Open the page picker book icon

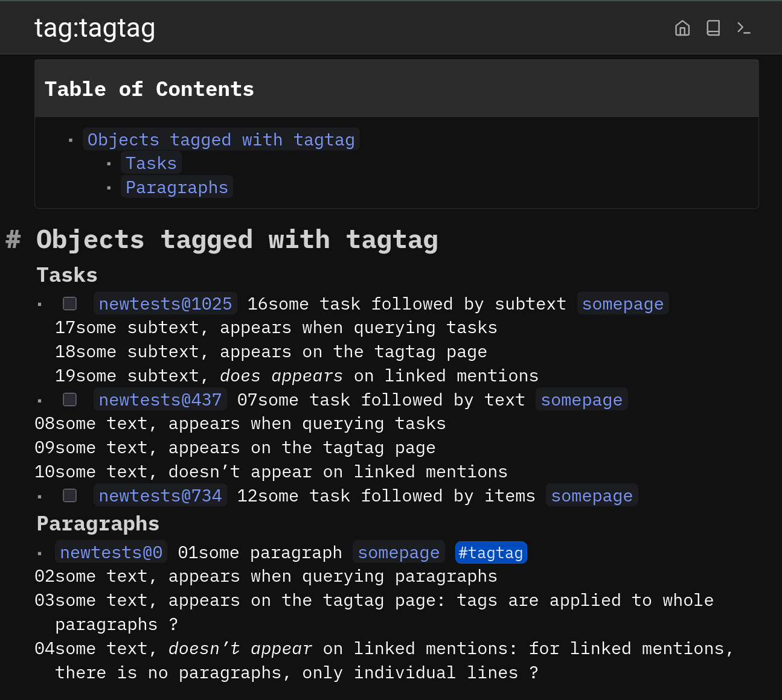pos(713,28)
